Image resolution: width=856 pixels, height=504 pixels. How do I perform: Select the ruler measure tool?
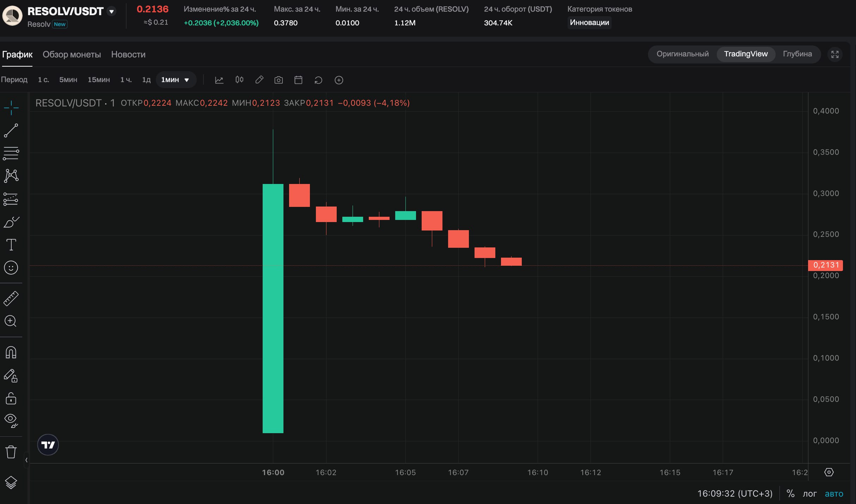11,298
